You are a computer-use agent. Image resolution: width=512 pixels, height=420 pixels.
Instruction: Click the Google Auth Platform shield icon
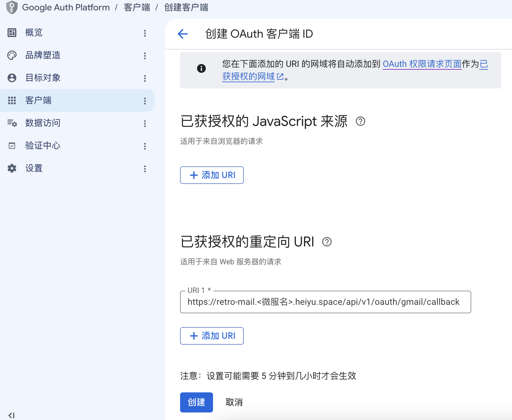click(12, 7)
